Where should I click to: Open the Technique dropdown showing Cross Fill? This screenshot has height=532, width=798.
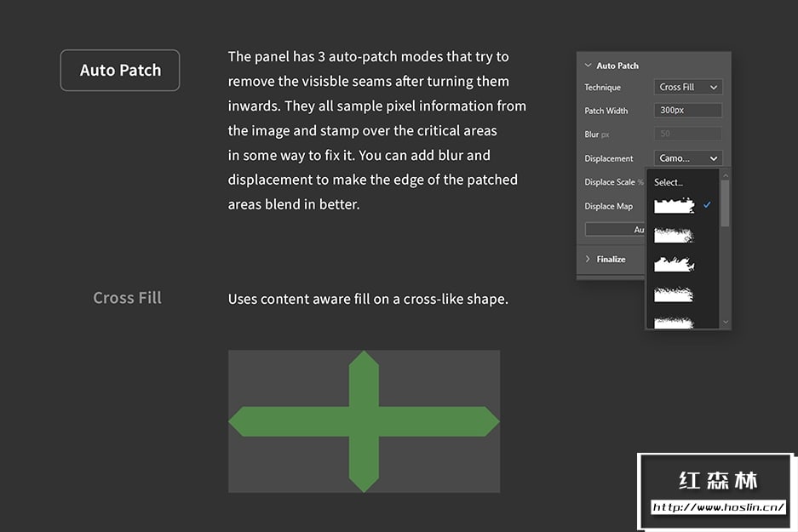click(687, 87)
